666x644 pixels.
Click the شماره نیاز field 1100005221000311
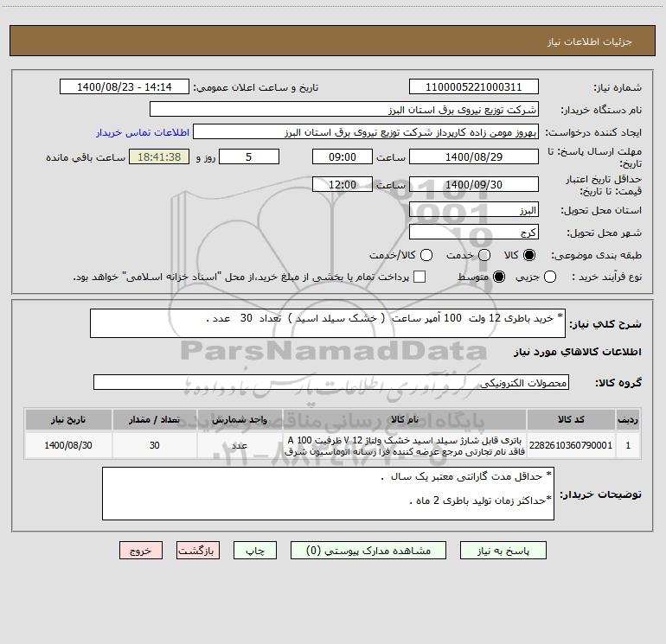tap(474, 86)
